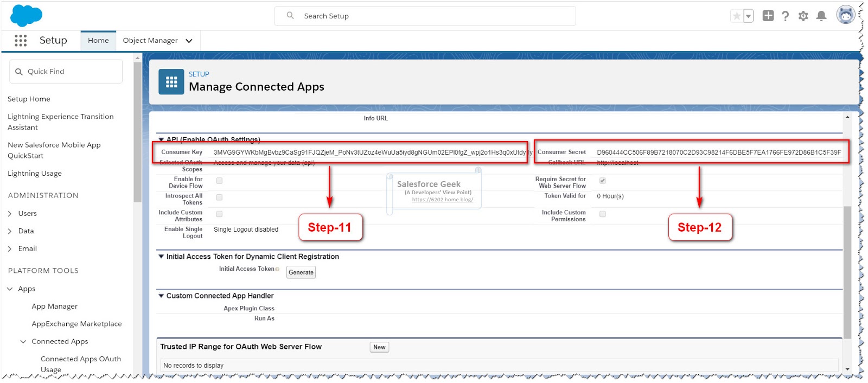Collapse the Apps tree node

click(x=10, y=289)
